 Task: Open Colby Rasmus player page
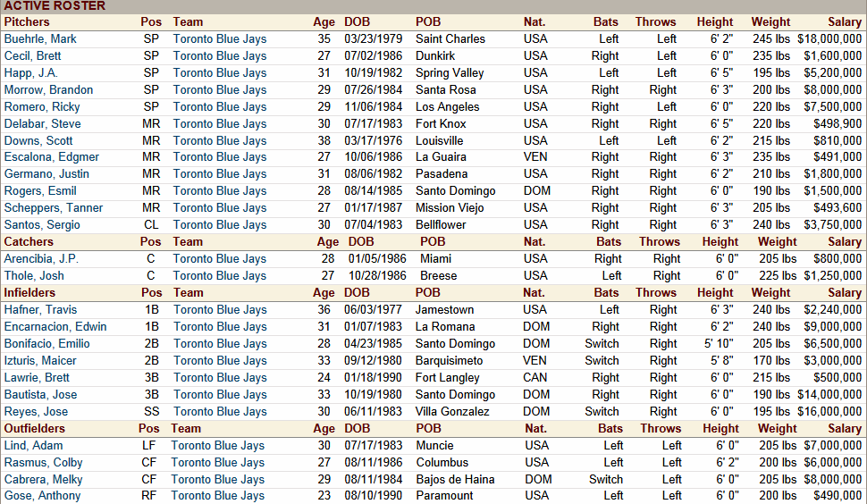click(x=43, y=462)
